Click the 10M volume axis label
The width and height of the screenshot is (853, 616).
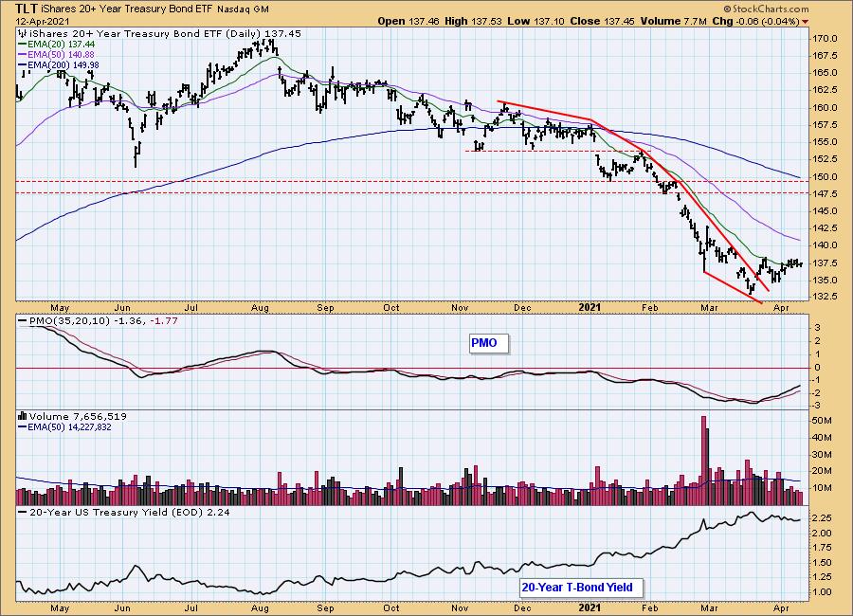pos(822,488)
